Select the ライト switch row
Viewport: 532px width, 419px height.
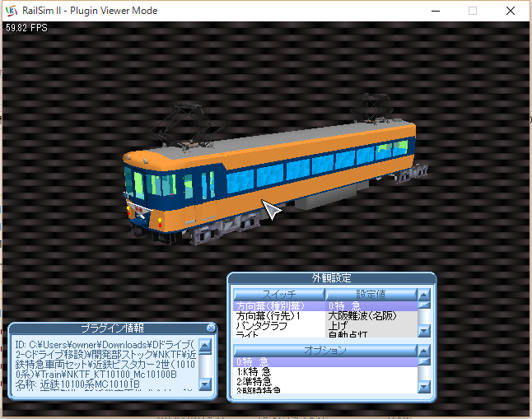279,334
